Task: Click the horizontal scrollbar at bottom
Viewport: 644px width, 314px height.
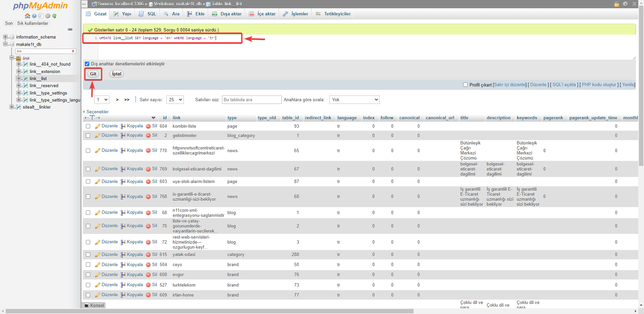Action: pyautogui.click(x=210, y=311)
